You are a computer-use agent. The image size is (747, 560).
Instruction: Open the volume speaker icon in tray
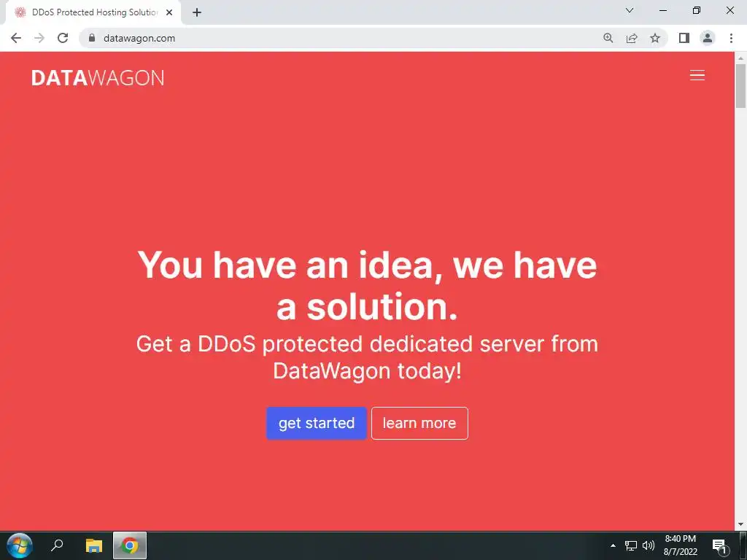(649, 545)
